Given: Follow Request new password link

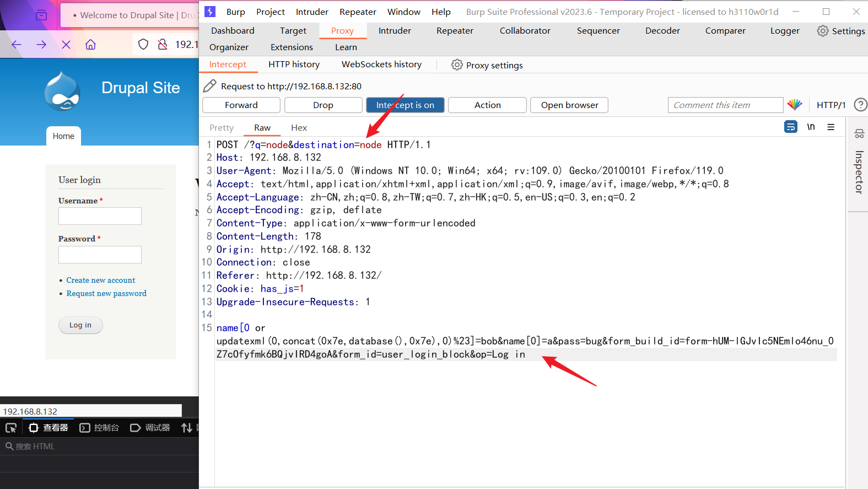Looking at the screenshot, I should pyautogui.click(x=106, y=293).
